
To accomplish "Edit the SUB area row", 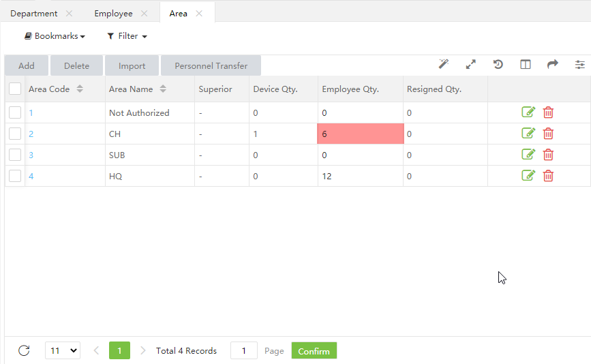I will 528,155.
